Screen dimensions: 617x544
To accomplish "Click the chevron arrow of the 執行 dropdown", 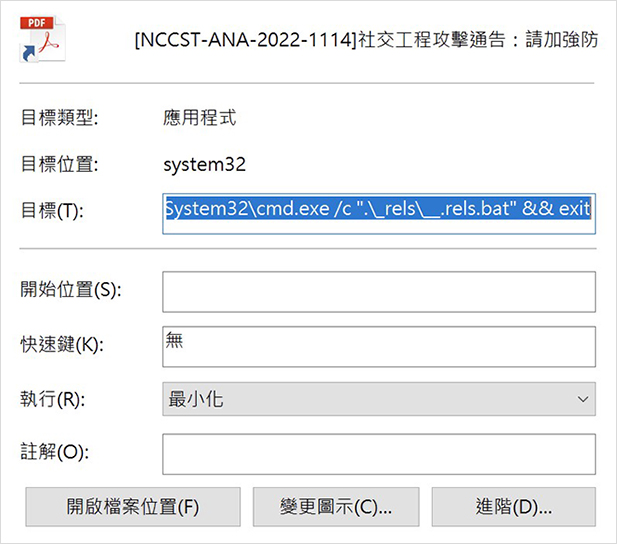I will pyautogui.click(x=583, y=399).
